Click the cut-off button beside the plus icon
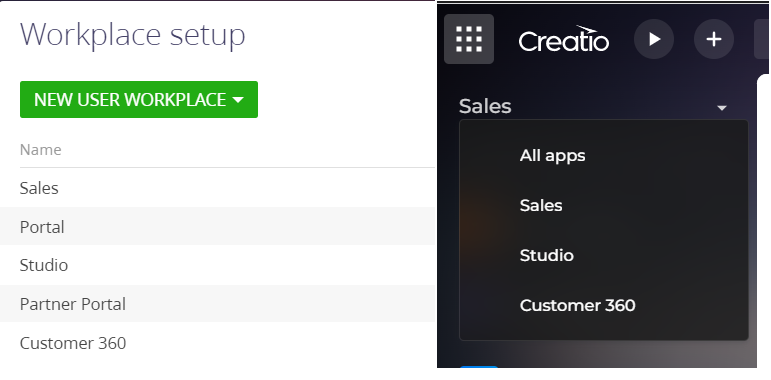The height and width of the screenshot is (380, 771). (x=762, y=39)
